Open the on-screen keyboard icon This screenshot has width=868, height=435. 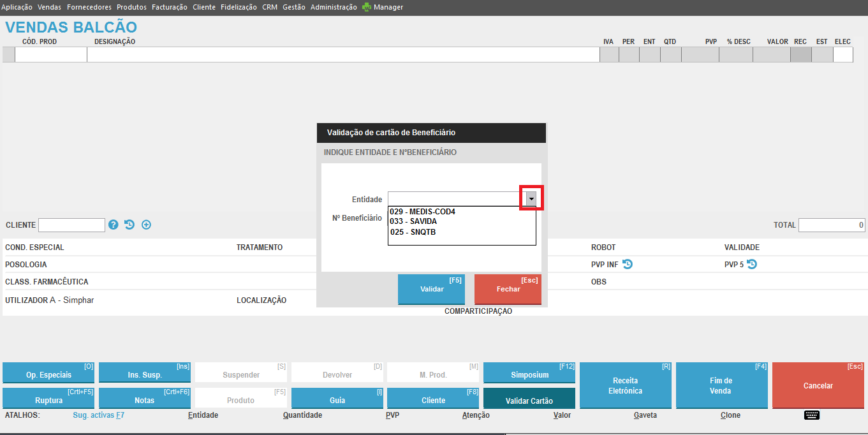(x=811, y=415)
